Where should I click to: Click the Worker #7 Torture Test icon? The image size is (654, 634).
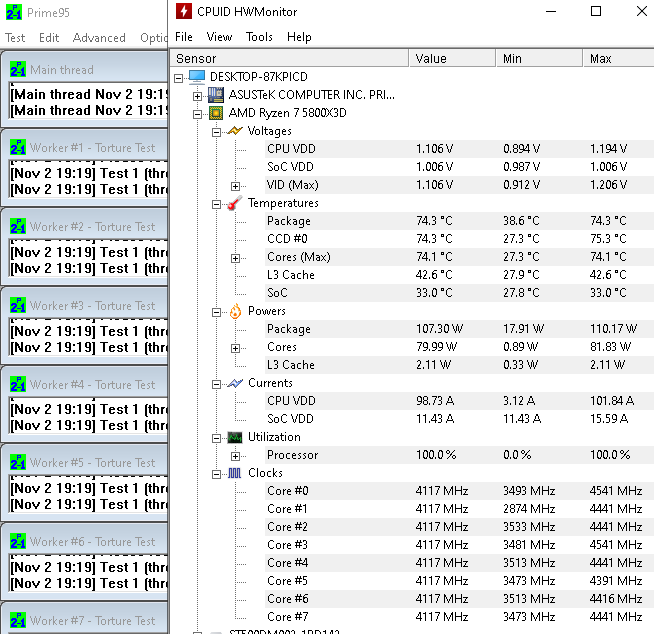point(18,620)
